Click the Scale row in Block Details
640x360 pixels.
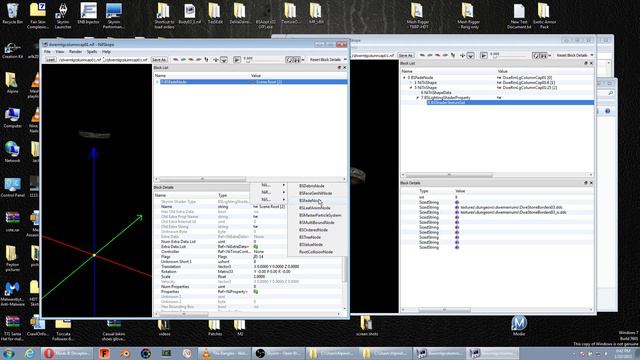pyautogui.click(x=249, y=276)
